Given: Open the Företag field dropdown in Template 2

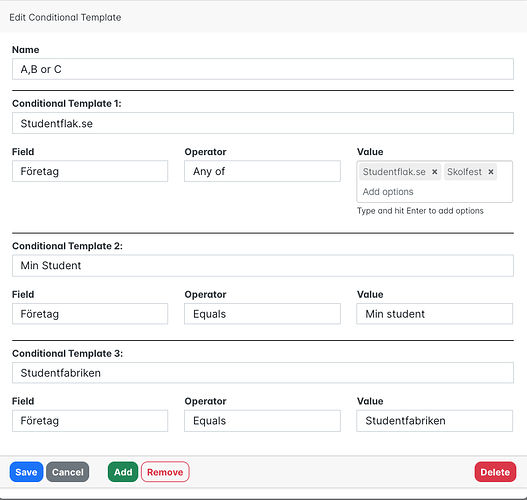Looking at the screenshot, I should click(x=90, y=314).
